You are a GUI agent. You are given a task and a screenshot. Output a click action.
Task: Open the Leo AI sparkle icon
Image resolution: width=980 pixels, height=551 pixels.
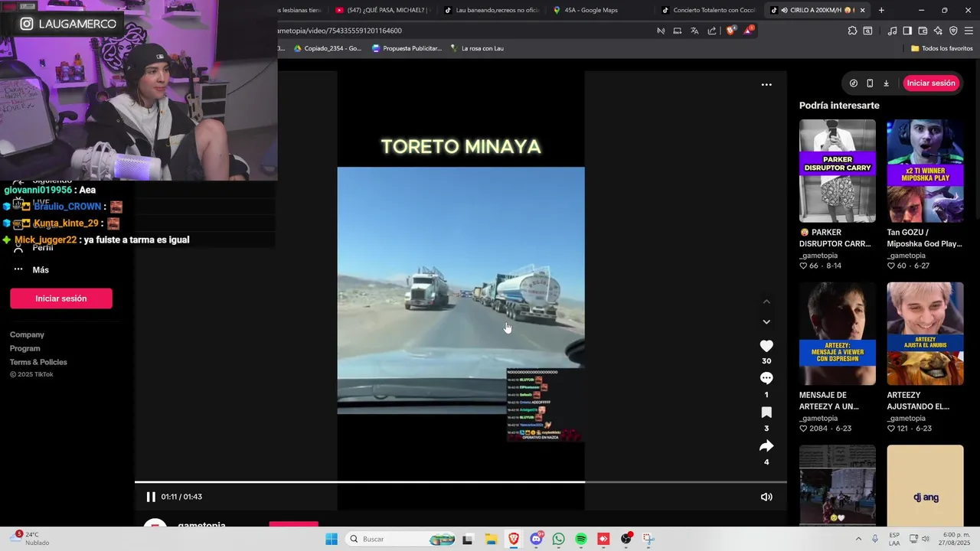(938, 31)
